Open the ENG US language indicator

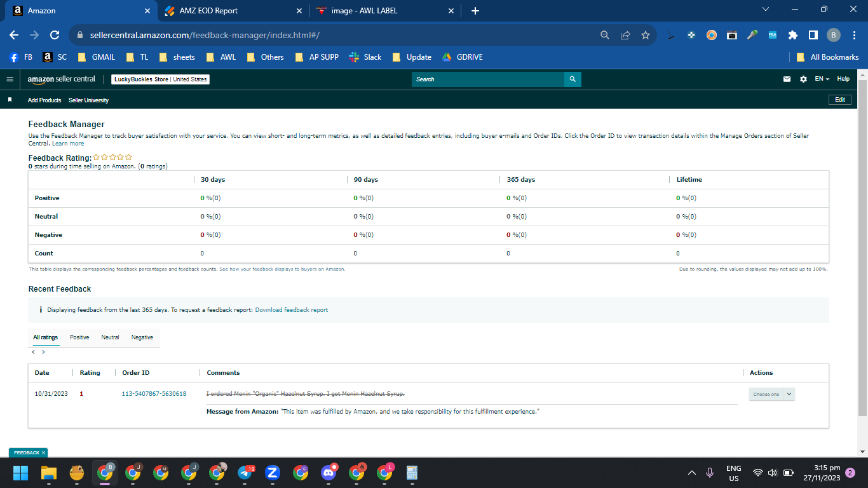[x=733, y=473]
